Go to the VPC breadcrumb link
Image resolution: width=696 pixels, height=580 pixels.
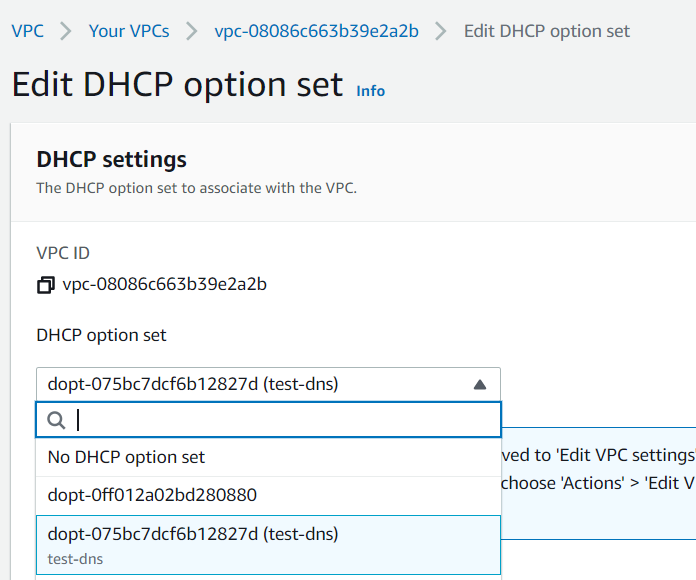(27, 31)
